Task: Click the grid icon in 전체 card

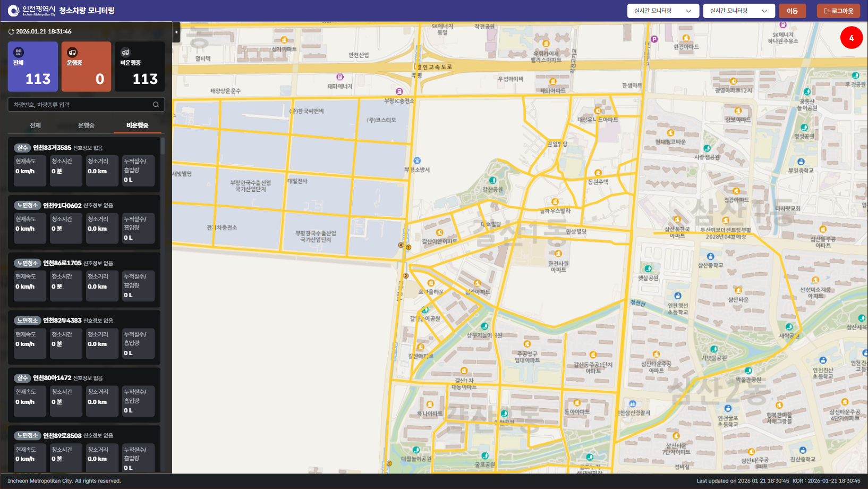Action: 19,52
